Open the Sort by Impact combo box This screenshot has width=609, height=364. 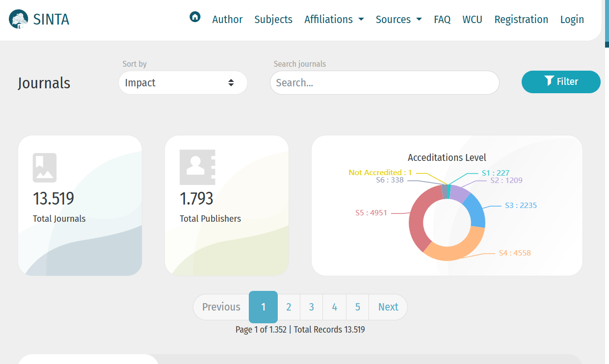[x=183, y=83]
